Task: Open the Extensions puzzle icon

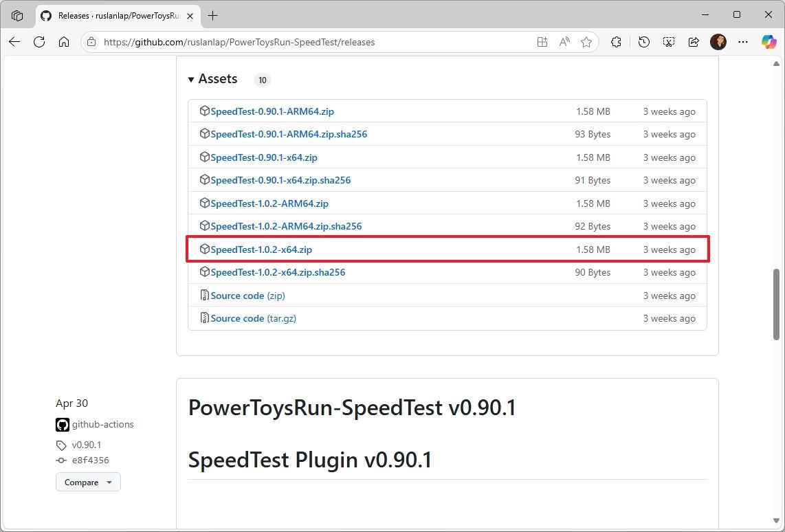Action: (x=616, y=42)
